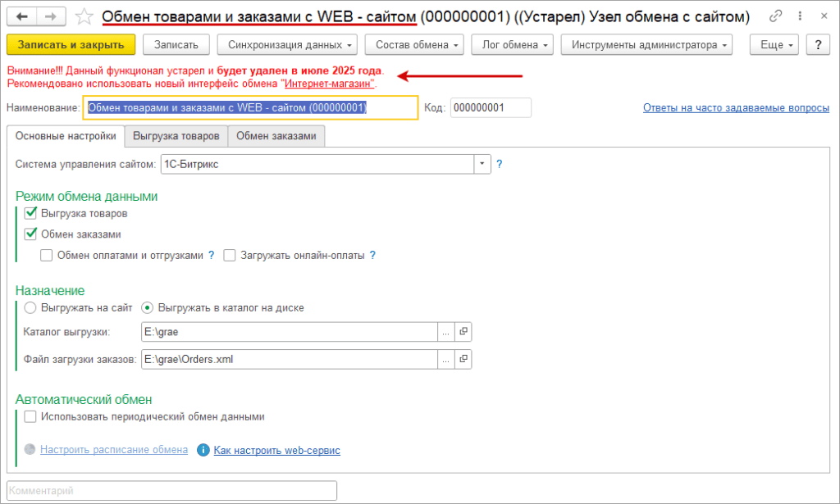Click info icon beside web-service setup link

203,450
